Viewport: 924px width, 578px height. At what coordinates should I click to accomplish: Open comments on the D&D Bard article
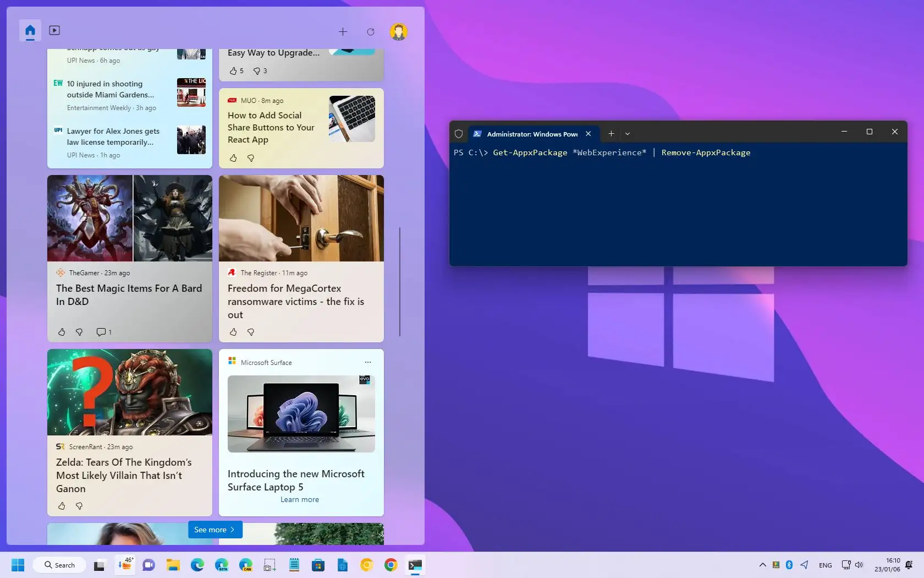(x=101, y=332)
